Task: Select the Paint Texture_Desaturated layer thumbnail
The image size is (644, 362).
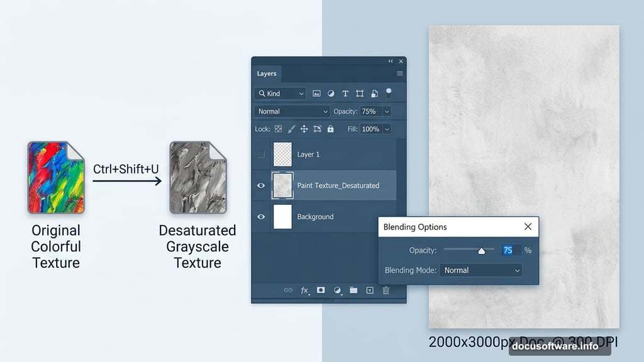Action: click(282, 185)
